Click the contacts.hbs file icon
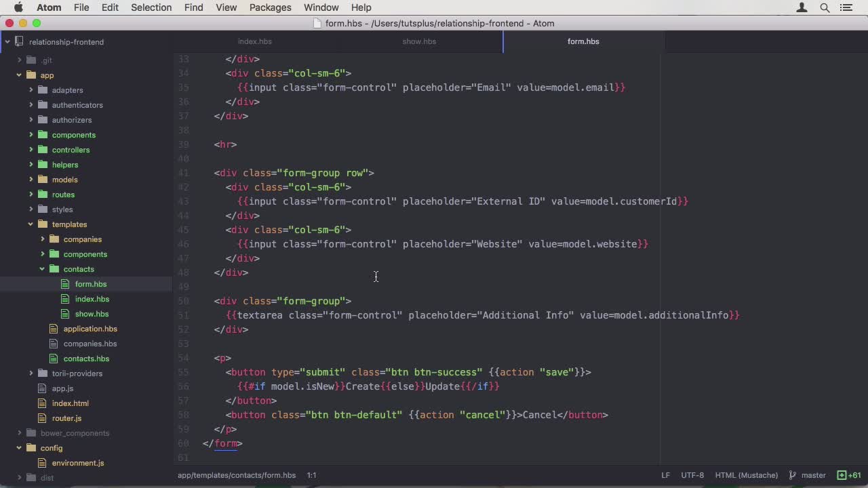Image resolution: width=868 pixels, height=488 pixels. coord(54,359)
